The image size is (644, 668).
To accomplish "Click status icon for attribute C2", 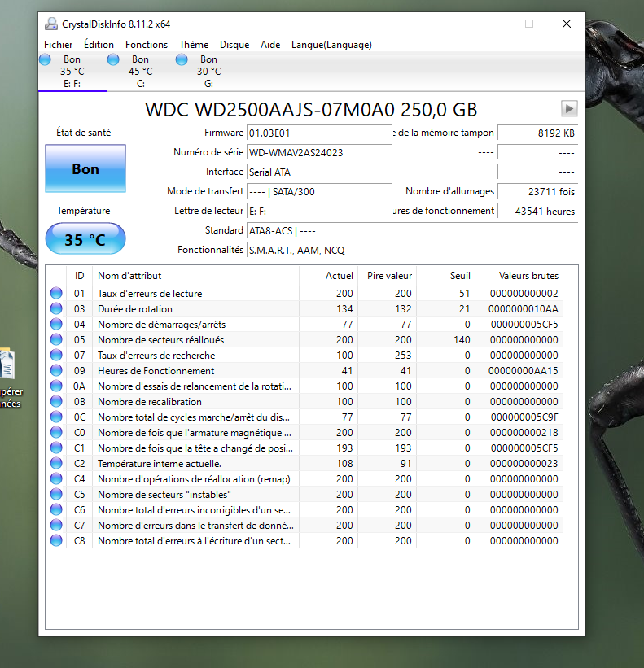I will 56,463.
